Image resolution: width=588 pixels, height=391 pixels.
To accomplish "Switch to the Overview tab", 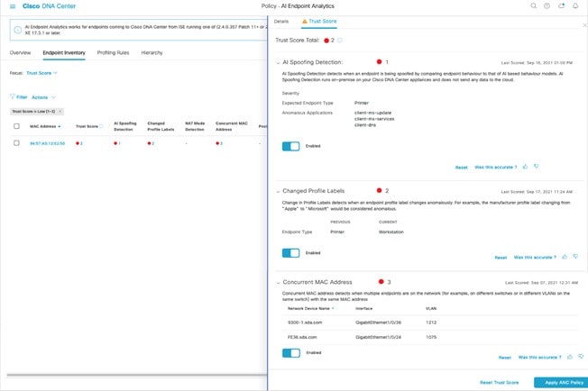I will pyautogui.click(x=20, y=53).
